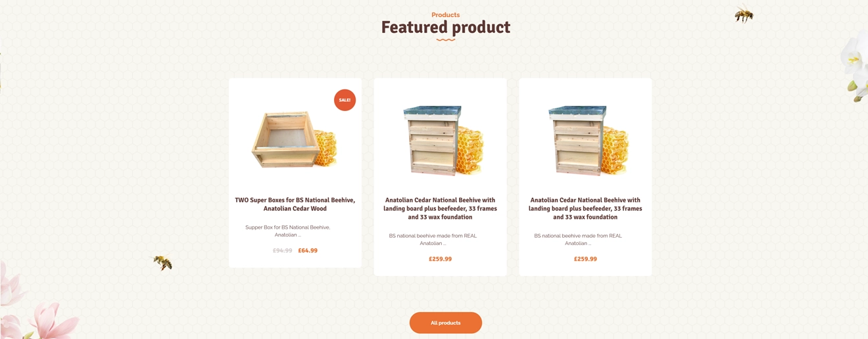868x339 pixels.
Task: Click the orange wavy line under the heading
Action: click(x=445, y=40)
